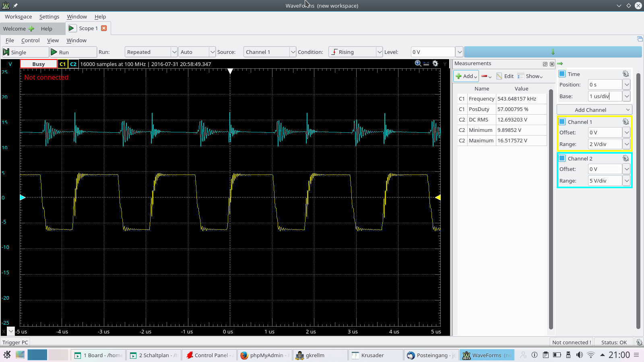
Task: Open the Source Channel 1 dropdown
Action: 270,52
